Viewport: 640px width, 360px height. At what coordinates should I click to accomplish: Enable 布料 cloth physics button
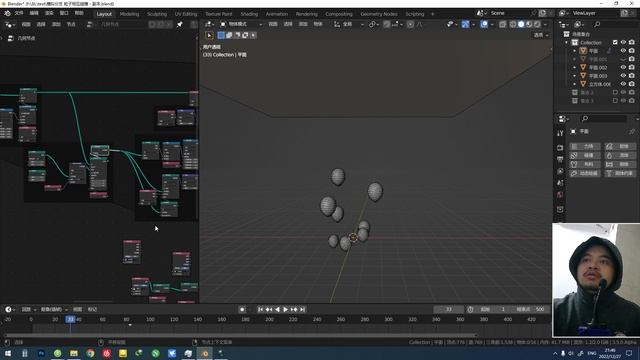(x=585, y=164)
